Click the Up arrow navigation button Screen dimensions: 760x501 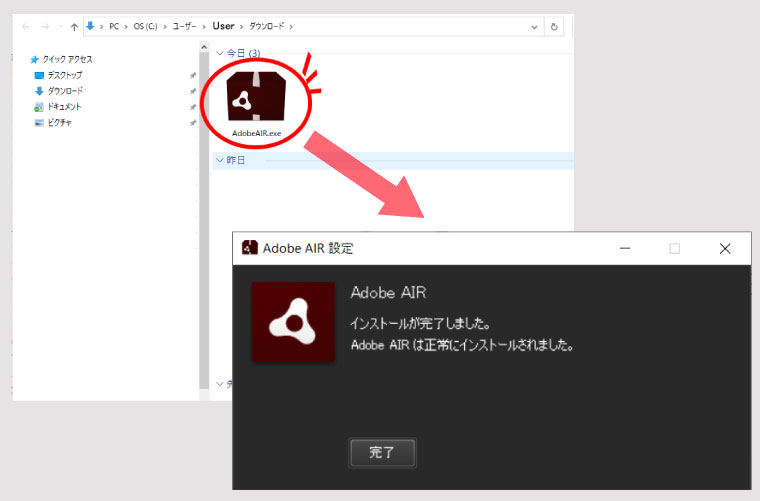click(x=74, y=27)
